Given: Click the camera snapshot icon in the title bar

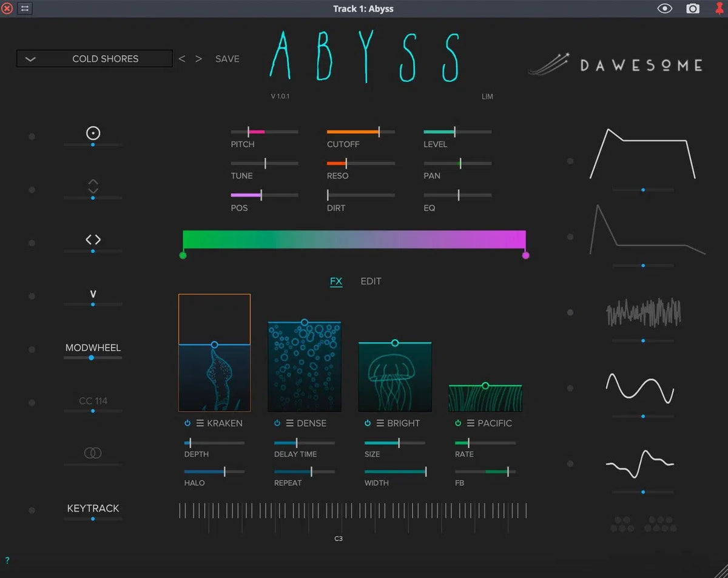Looking at the screenshot, I should [x=692, y=8].
